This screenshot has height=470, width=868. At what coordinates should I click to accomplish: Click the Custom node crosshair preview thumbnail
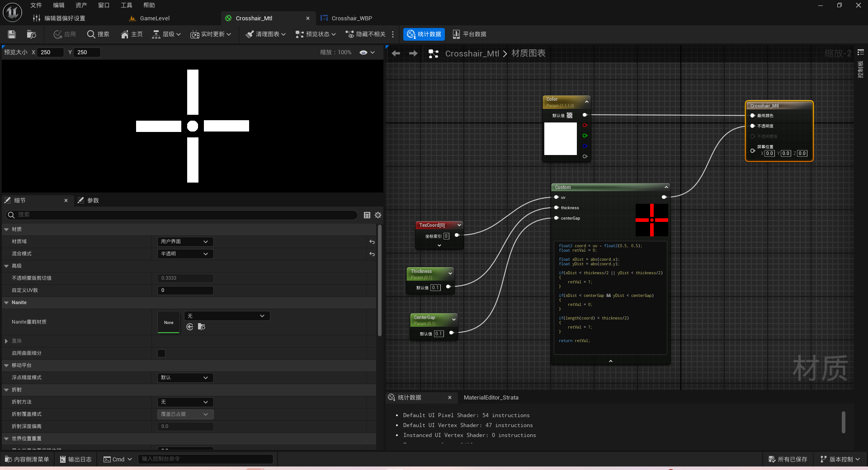(x=652, y=220)
